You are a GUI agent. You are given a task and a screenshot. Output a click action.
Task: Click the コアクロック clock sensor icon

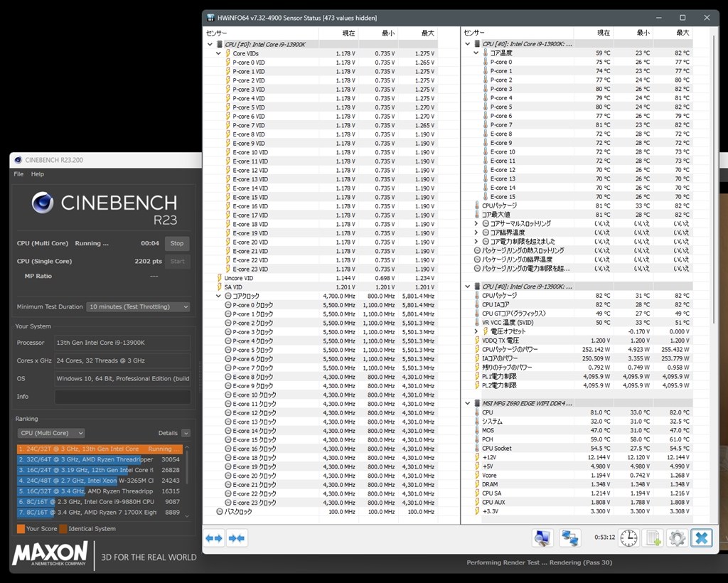coord(227,296)
